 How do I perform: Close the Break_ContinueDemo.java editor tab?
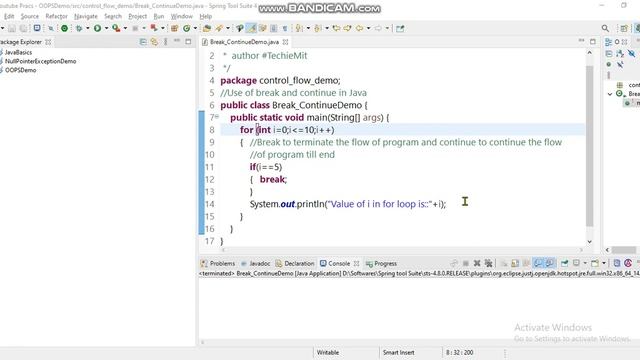click(286, 42)
